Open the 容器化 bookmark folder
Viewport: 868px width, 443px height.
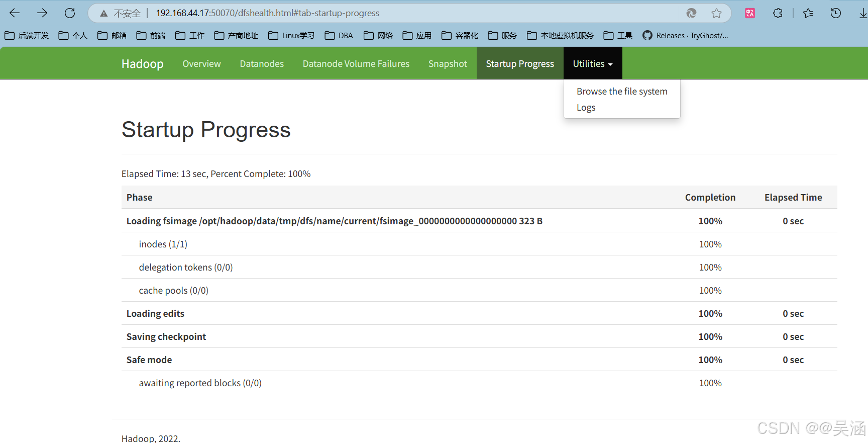[x=460, y=35]
